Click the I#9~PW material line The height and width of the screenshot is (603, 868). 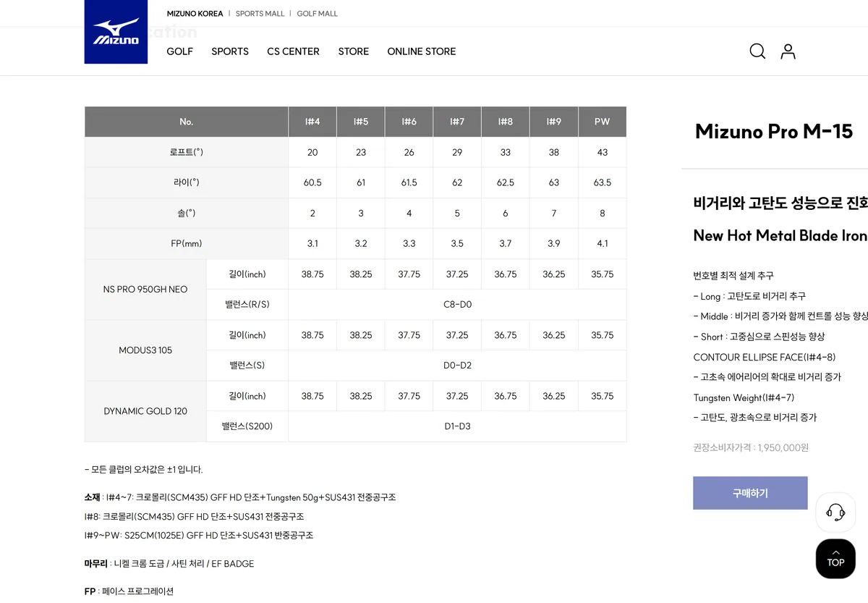point(199,536)
